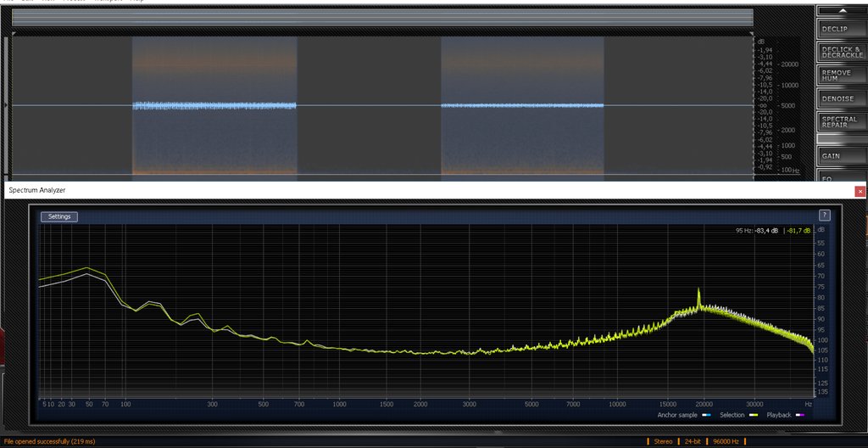
Task: Open Spectrum Analyzer help question mark
Action: pos(824,216)
